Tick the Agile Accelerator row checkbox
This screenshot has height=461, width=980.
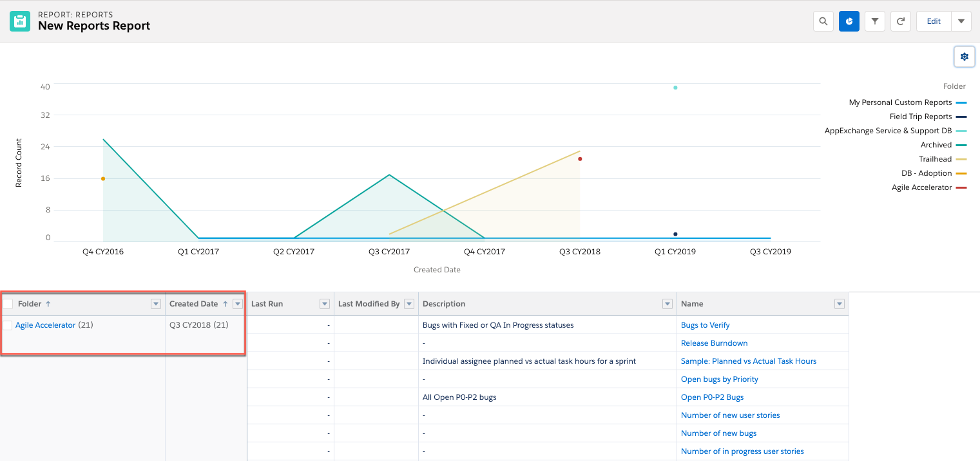point(8,325)
